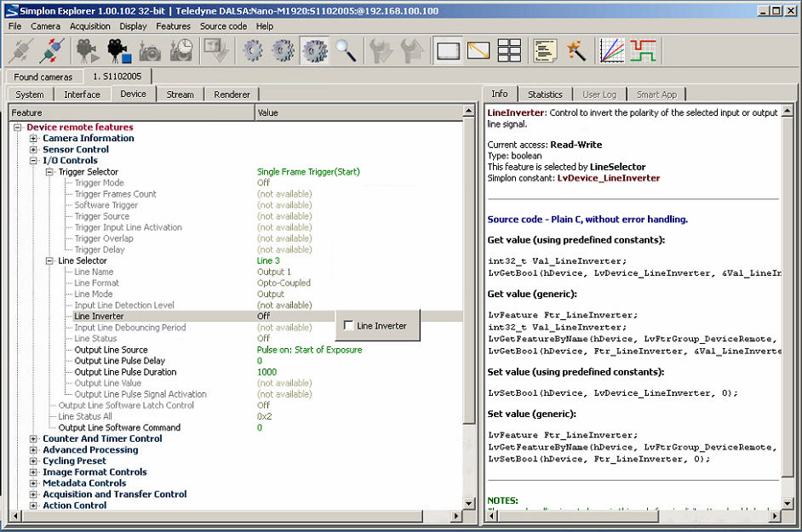Open the colored line graph tool
Viewport: 802px width, 532px height.
(612, 51)
